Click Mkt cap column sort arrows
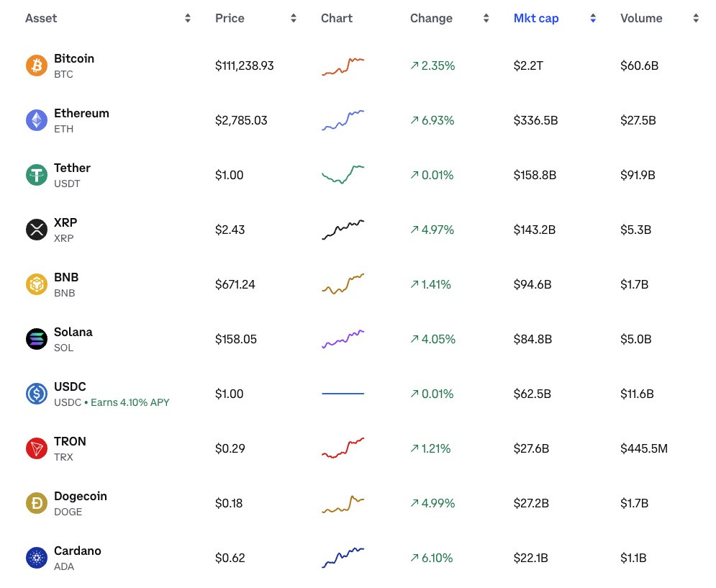716x588 pixels. (593, 18)
